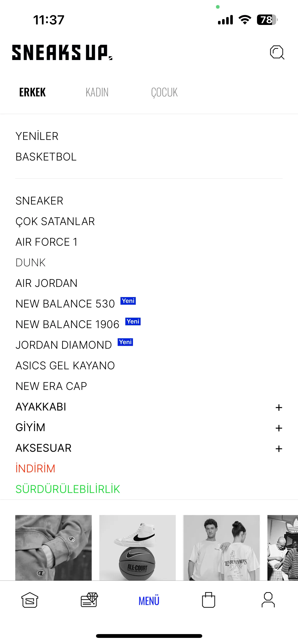Screen dimensions: 298x644
Task: Tap the Sneaks Up logo
Action: point(62,52)
